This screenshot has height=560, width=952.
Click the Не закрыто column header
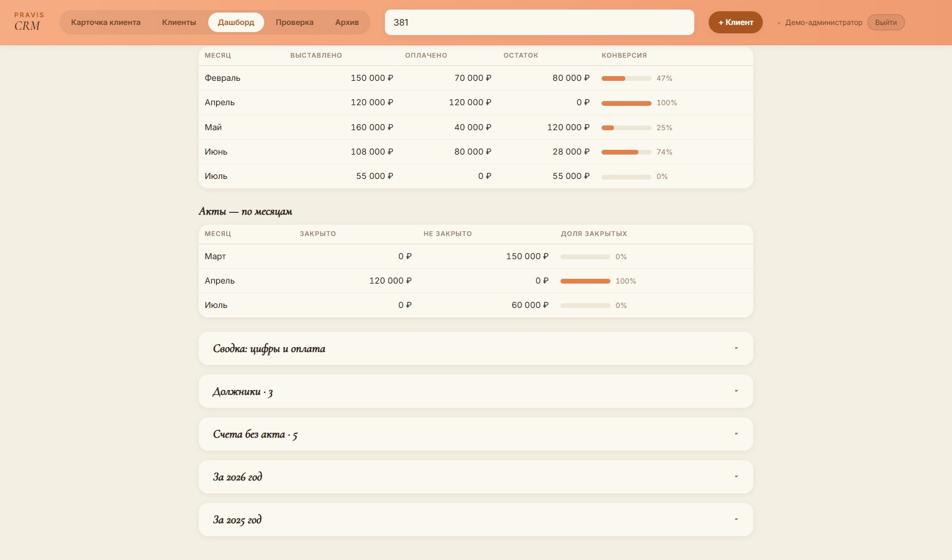(x=447, y=234)
